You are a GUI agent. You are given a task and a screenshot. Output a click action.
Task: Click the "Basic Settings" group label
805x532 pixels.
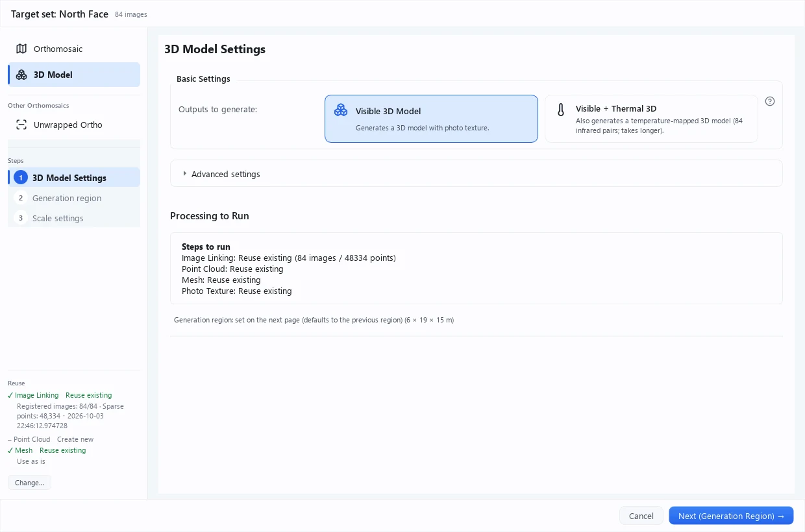point(203,79)
